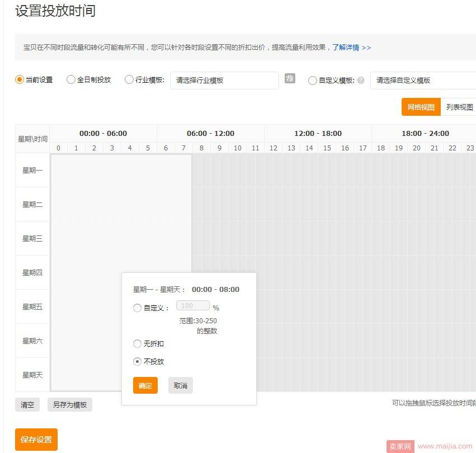Click the 确定 button in popup
This screenshot has height=453, width=476.
(x=145, y=385)
